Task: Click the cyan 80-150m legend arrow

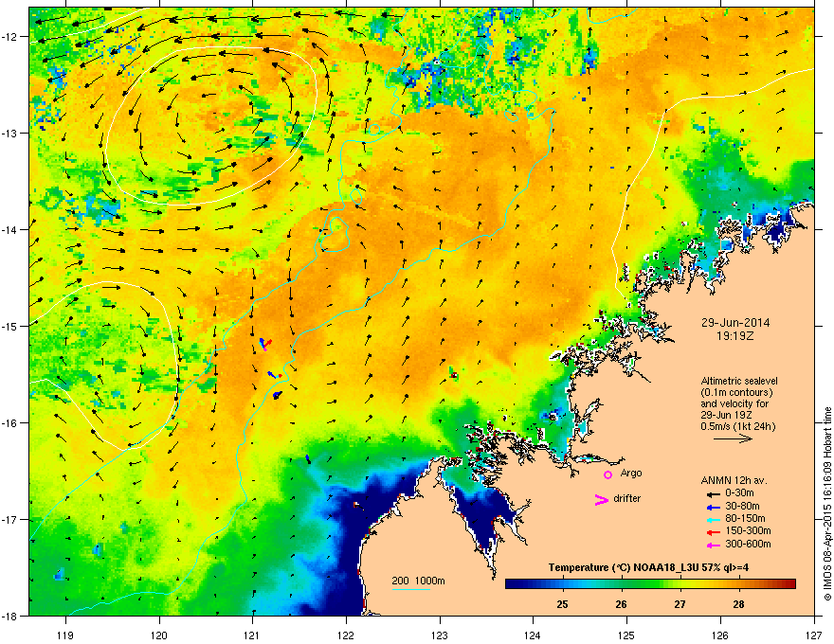Action: coord(713,519)
